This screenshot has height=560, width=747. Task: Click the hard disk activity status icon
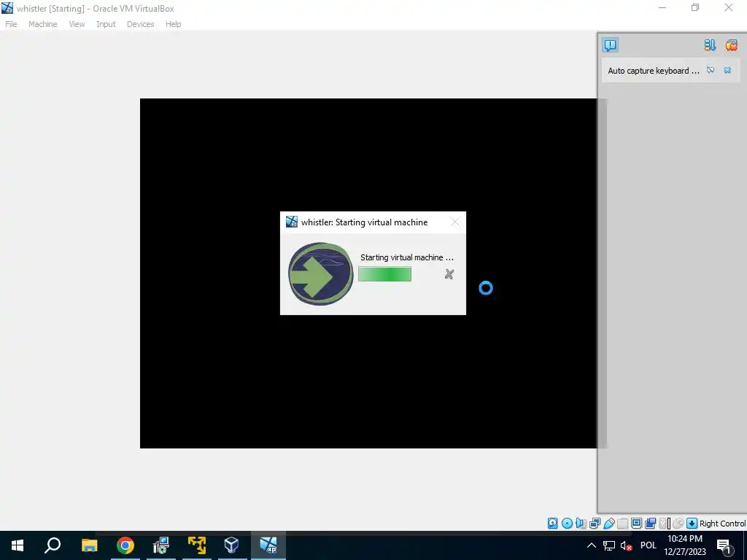point(552,524)
